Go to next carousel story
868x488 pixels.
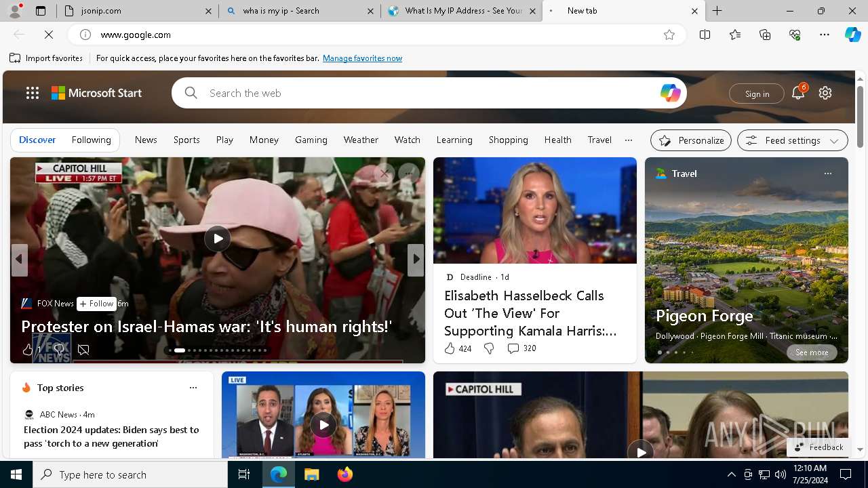pyautogui.click(x=416, y=259)
